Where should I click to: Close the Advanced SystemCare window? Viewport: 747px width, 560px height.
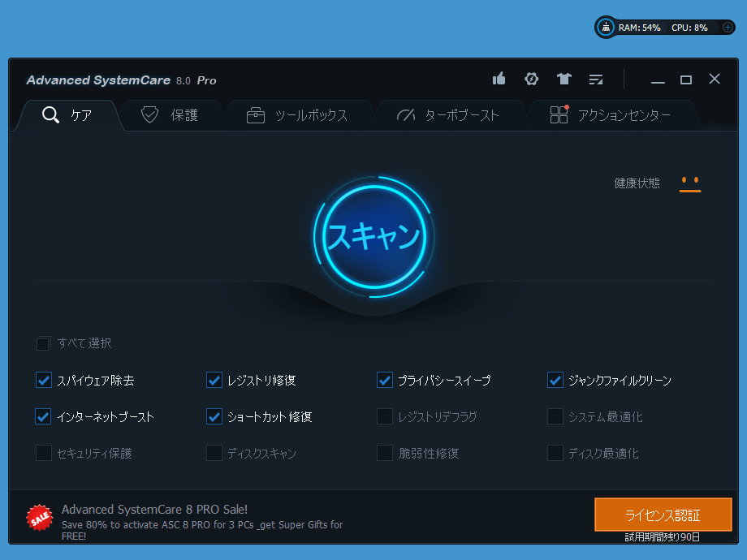[715, 79]
